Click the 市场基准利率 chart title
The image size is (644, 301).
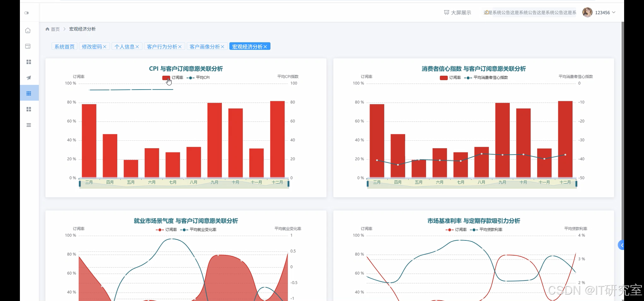tap(474, 221)
